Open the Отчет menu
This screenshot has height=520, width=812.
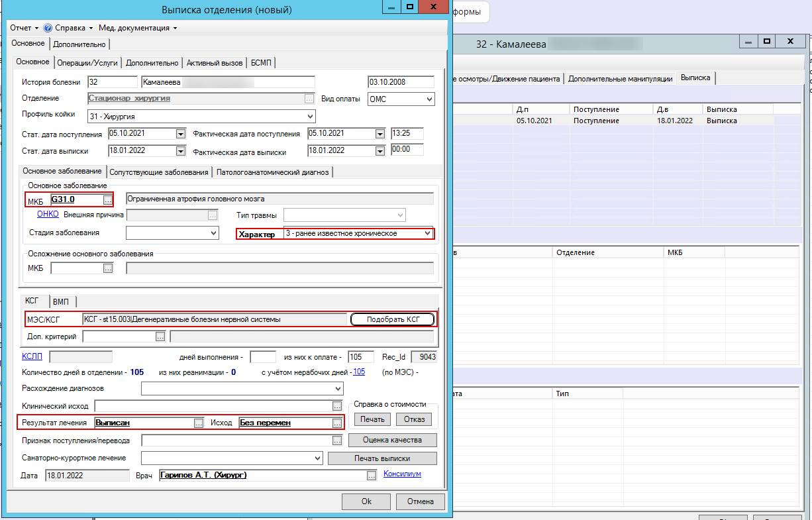[x=24, y=28]
